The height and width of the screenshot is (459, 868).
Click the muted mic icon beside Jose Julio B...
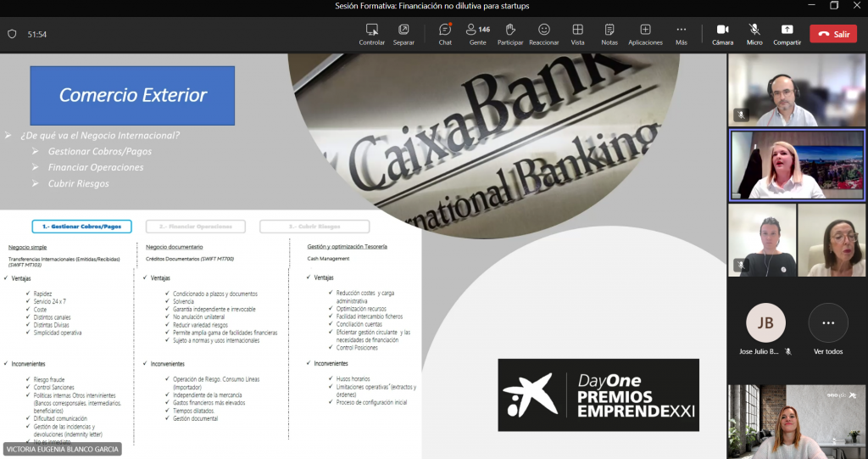coord(788,351)
